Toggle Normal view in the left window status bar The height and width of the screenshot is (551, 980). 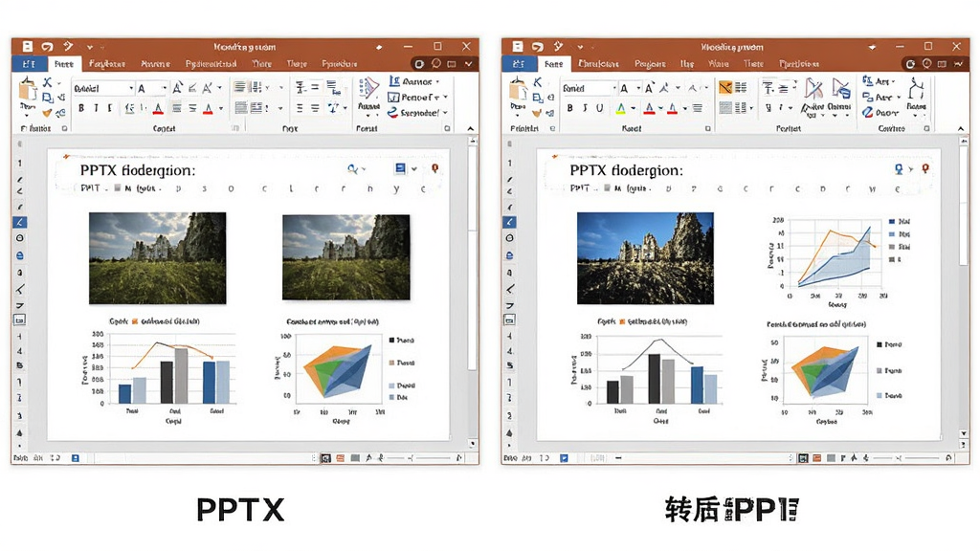coord(326,458)
